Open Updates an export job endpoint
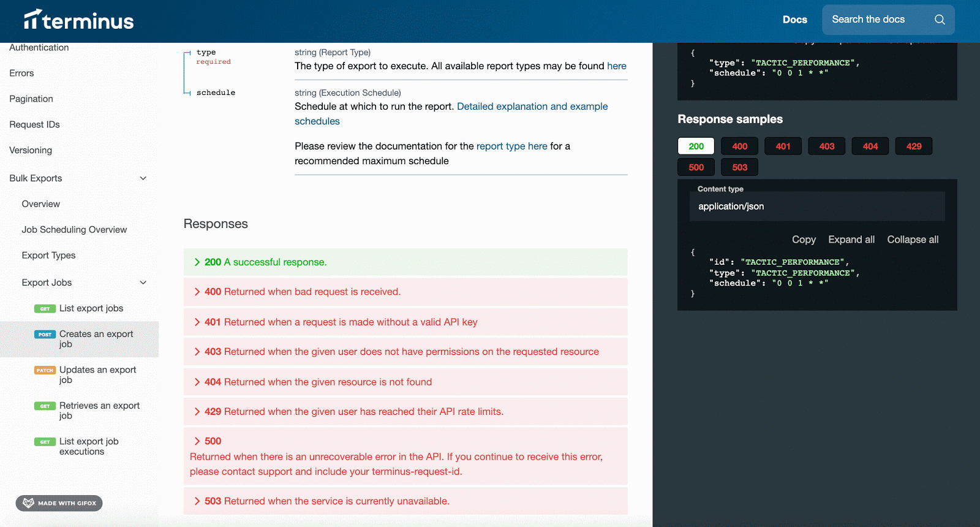This screenshot has height=527, width=980. coord(98,375)
